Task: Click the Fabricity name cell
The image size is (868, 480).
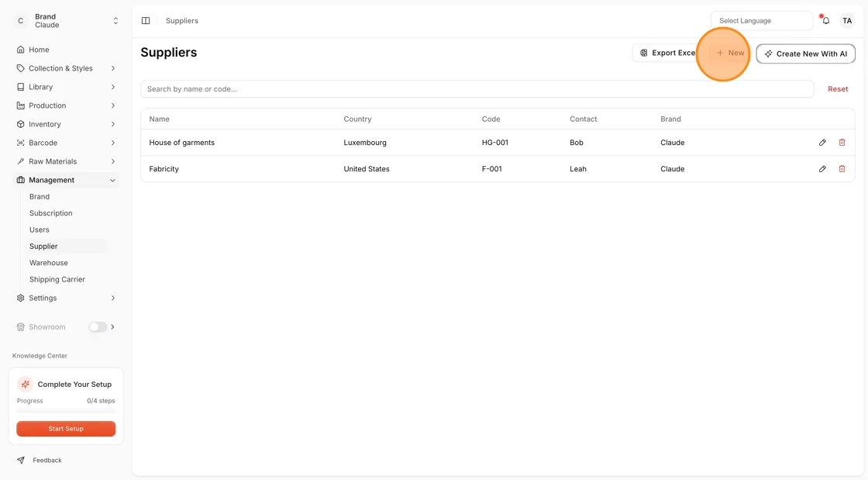Action: click(164, 169)
